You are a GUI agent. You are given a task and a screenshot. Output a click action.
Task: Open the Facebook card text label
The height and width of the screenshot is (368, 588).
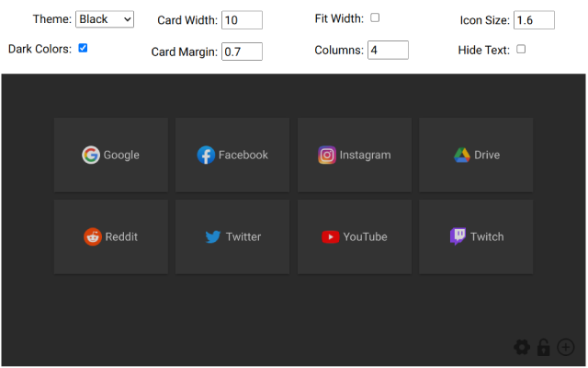click(x=243, y=155)
